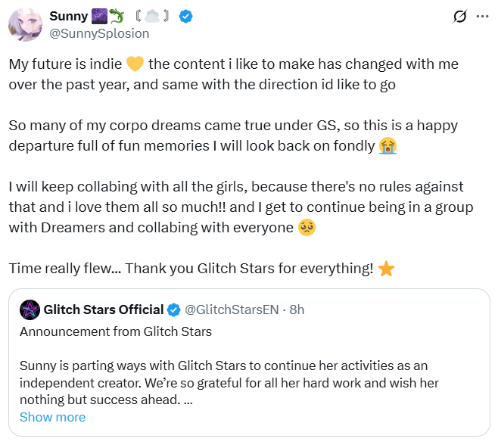
Task: Open Sunny's profile avatar picture
Action: tap(25, 25)
